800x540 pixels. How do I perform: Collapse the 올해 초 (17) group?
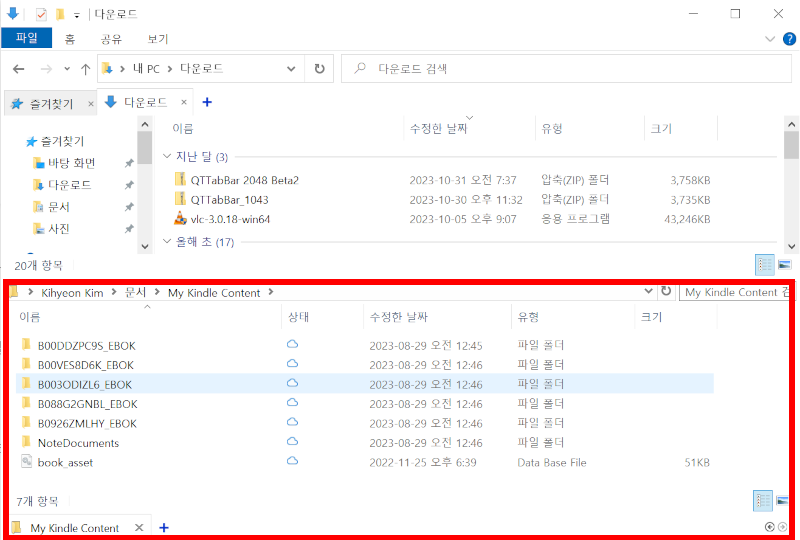pos(166,241)
